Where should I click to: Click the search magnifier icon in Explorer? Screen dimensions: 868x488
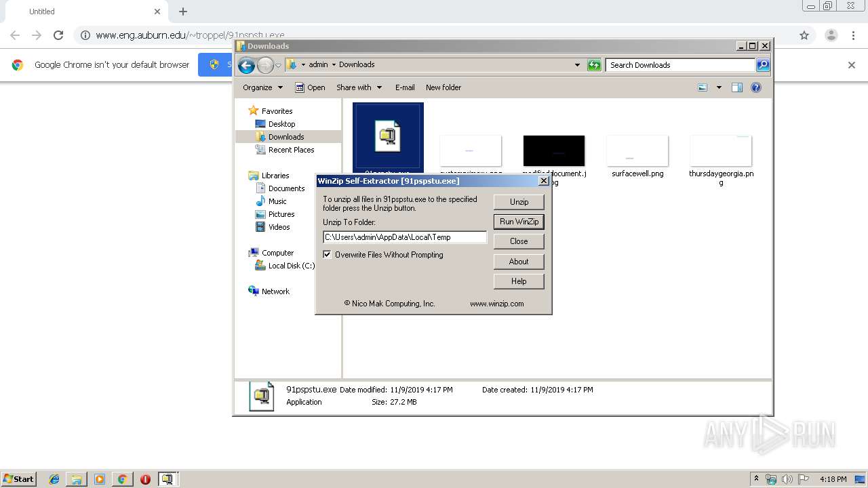click(763, 65)
